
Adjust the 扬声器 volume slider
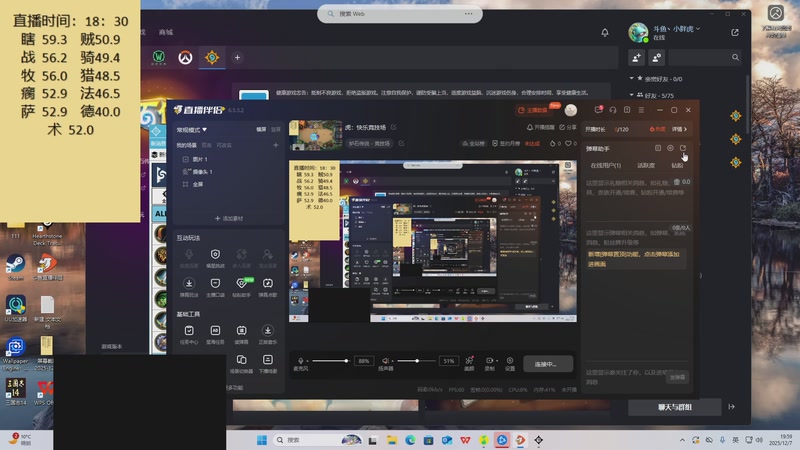[416, 361]
